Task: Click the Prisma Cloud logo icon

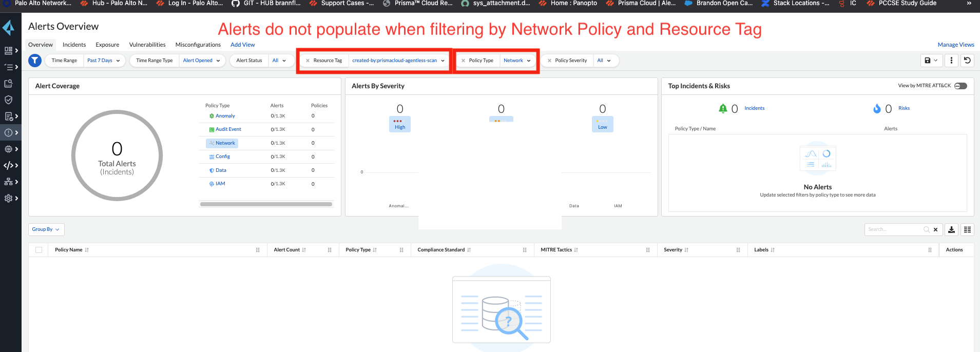Action: pyautogui.click(x=9, y=27)
